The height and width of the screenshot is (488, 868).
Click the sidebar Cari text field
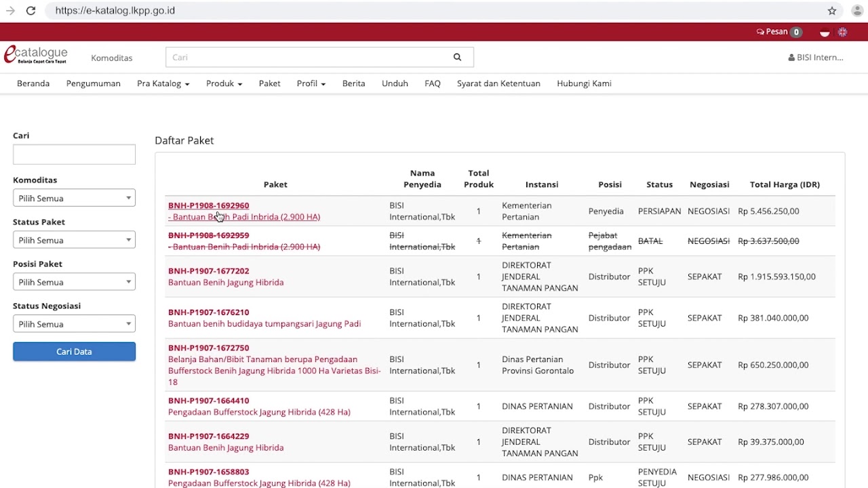74,155
